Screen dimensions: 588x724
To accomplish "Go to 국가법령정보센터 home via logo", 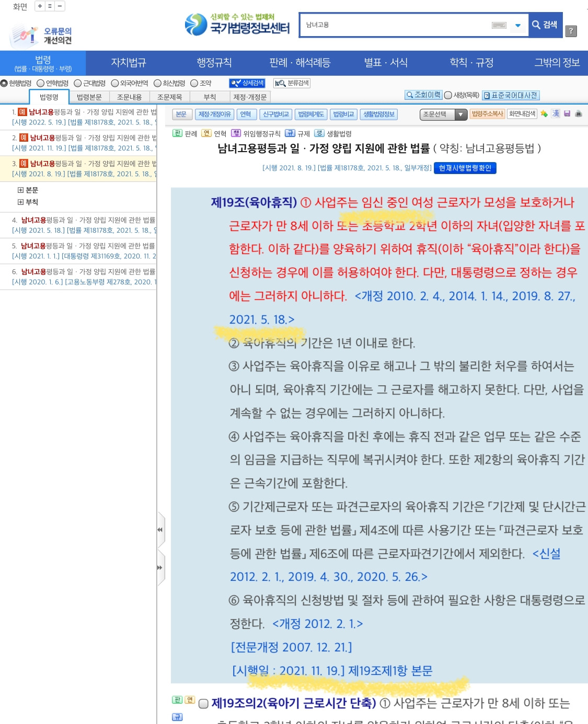I will (x=237, y=25).
